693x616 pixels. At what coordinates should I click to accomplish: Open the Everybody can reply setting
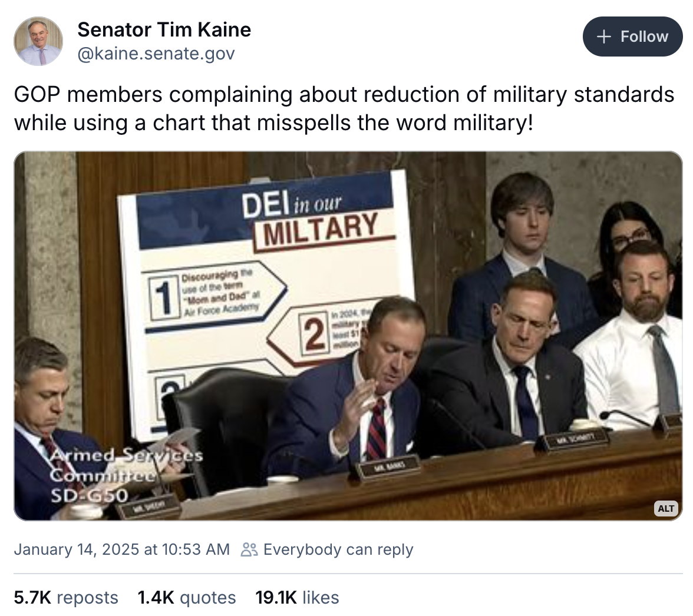(x=338, y=549)
